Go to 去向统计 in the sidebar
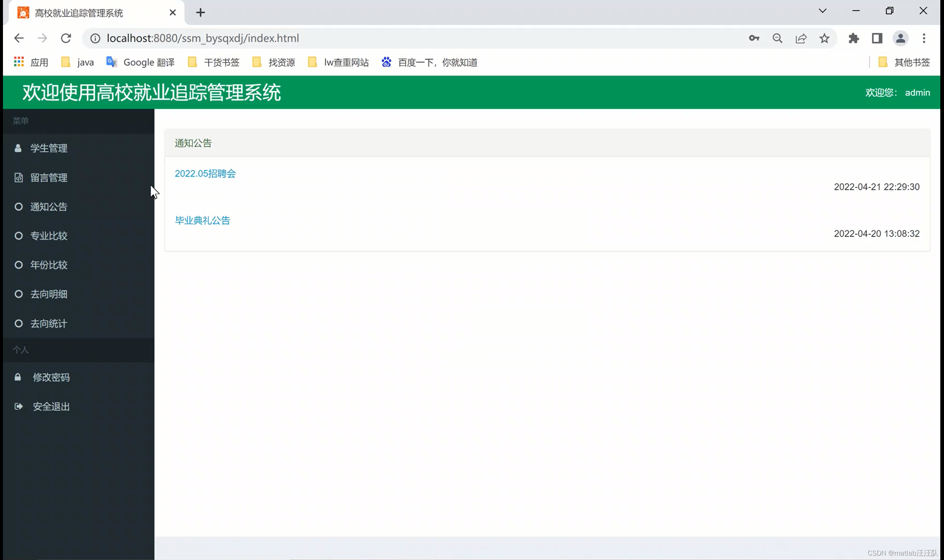 (x=49, y=323)
